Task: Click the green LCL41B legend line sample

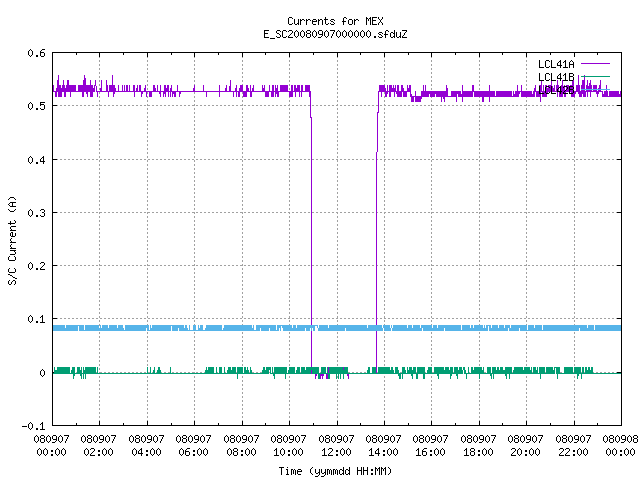Action: (x=595, y=76)
